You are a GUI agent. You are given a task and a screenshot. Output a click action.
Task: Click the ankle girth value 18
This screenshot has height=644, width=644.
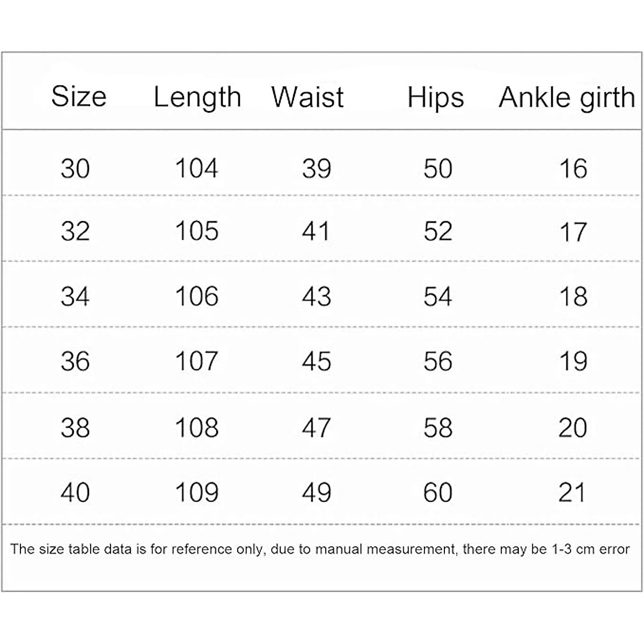[x=573, y=297]
